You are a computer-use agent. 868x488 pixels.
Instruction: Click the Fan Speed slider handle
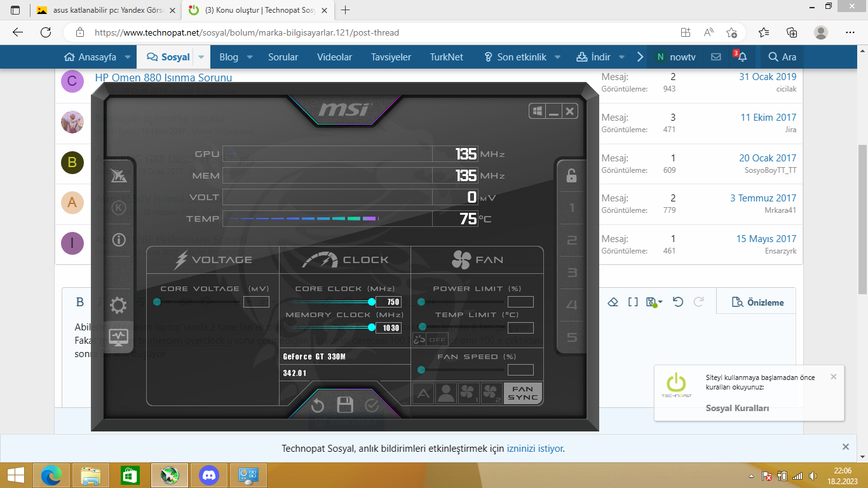(421, 370)
